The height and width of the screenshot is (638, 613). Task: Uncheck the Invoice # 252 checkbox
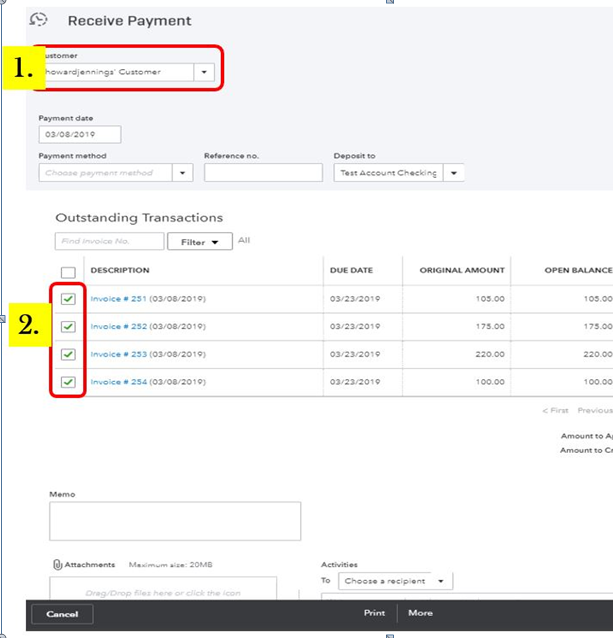pos(68,327)
